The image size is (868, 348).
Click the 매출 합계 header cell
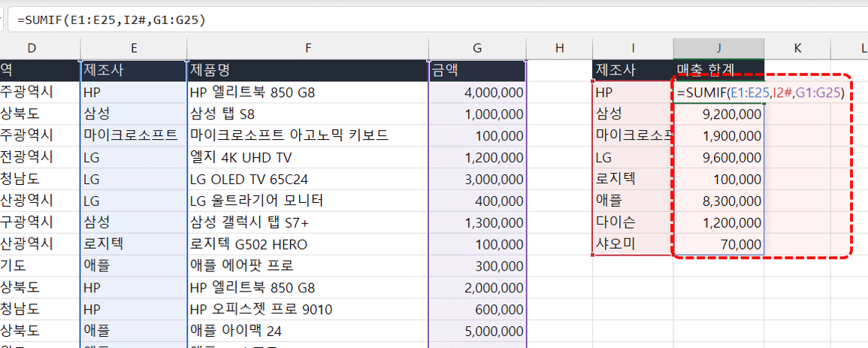coord(719,70)
